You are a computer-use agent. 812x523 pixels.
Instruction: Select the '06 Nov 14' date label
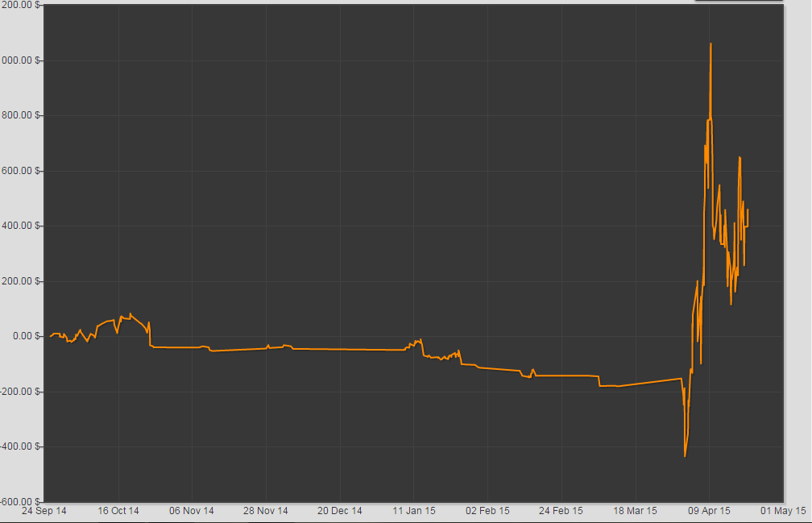pos(192,511)
